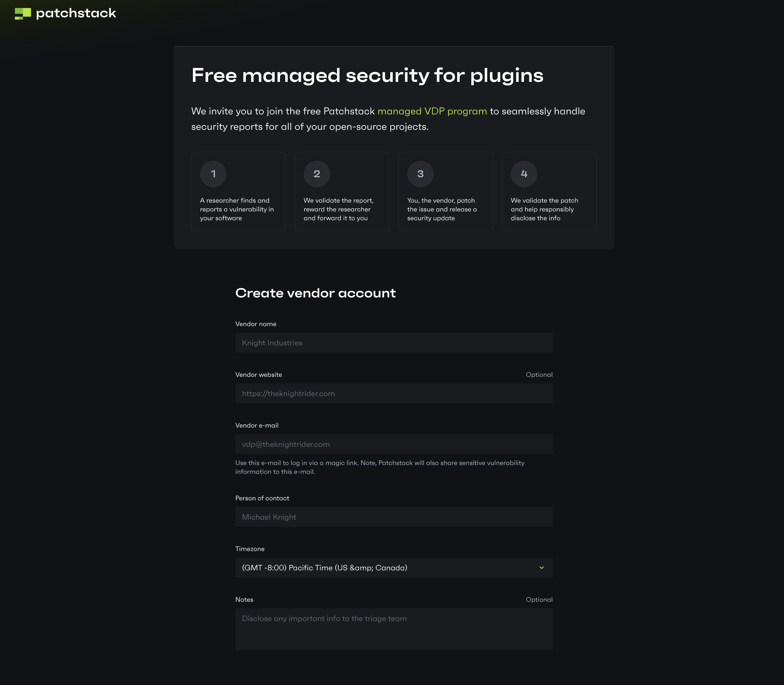Focus the Vendor name input field

(x=394, y=343)
